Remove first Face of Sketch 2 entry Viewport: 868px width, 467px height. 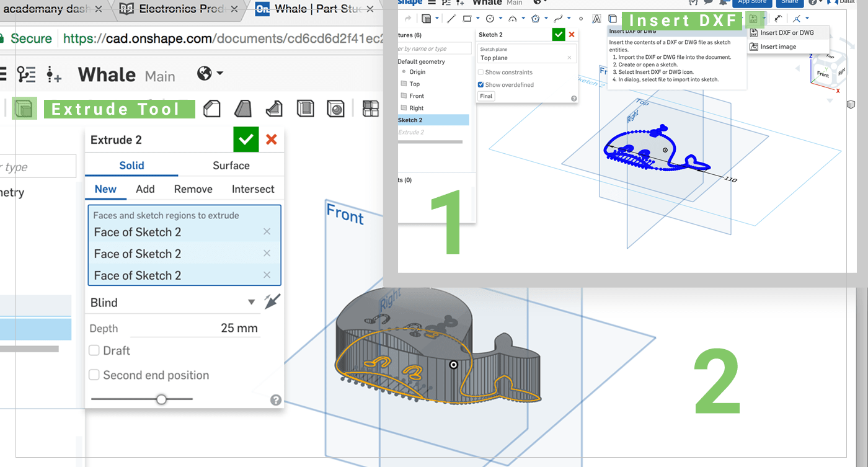point(267,231)
